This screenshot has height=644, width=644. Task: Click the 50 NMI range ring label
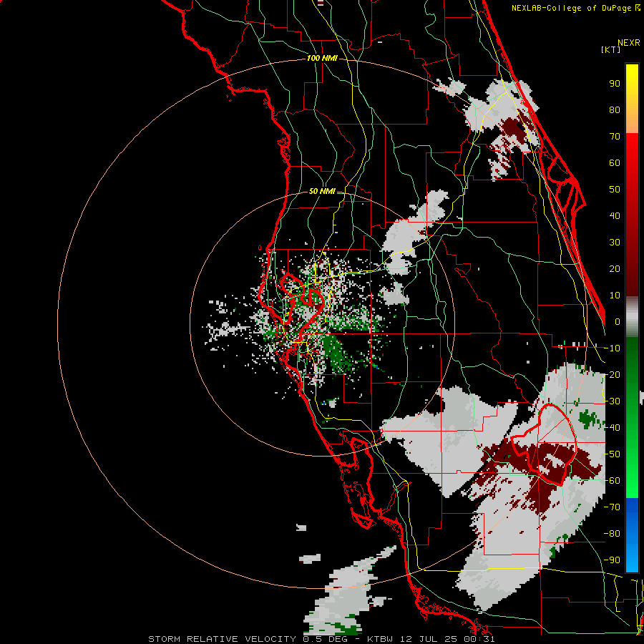click(322, 191)
